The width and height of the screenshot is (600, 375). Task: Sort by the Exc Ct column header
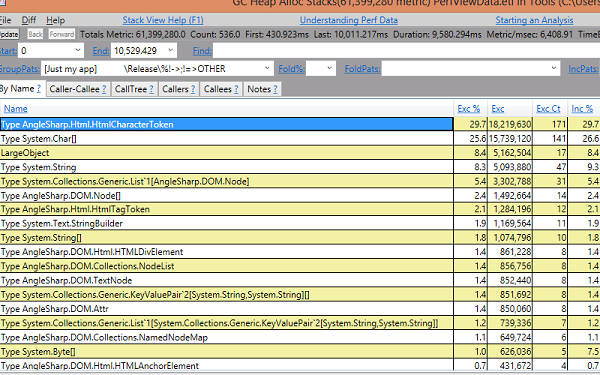point(548,109)
